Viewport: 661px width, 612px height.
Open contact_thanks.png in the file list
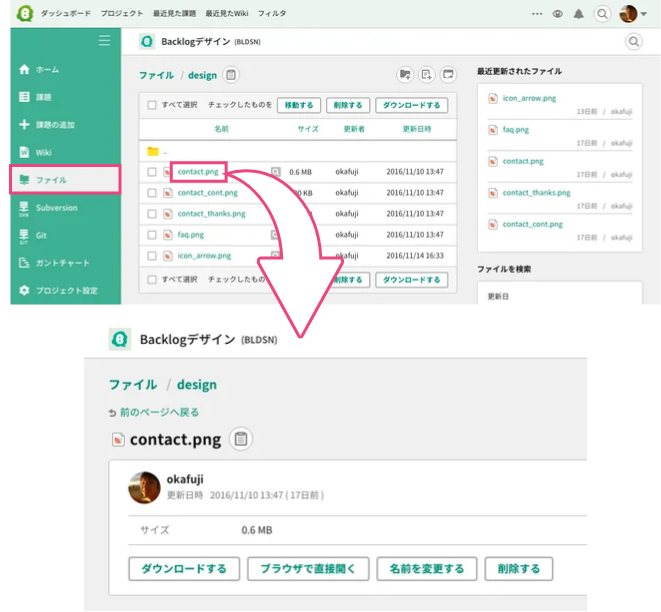211,214
